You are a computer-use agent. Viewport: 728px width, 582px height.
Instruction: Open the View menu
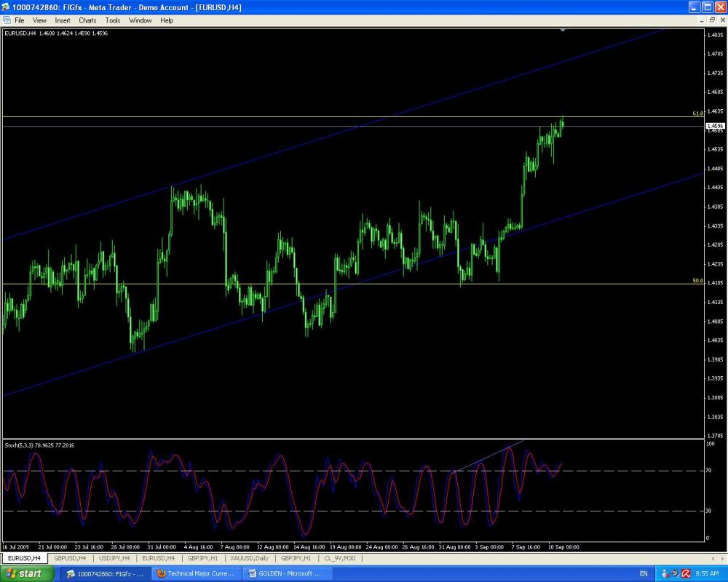click(x=39, y=20)
